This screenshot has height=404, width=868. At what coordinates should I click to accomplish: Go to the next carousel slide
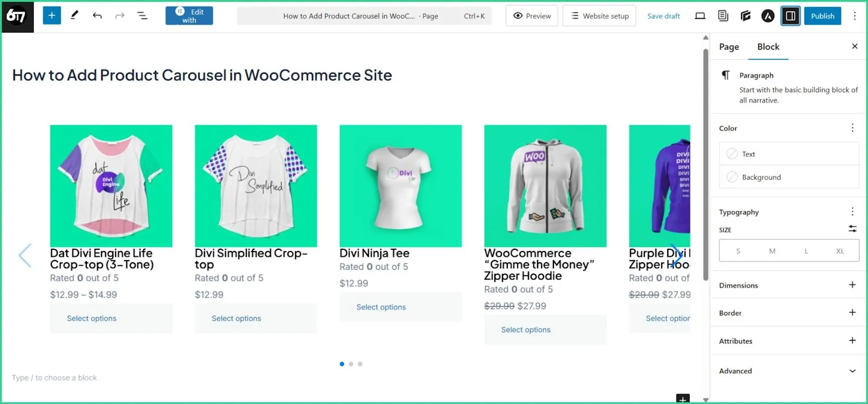[676, 255]
